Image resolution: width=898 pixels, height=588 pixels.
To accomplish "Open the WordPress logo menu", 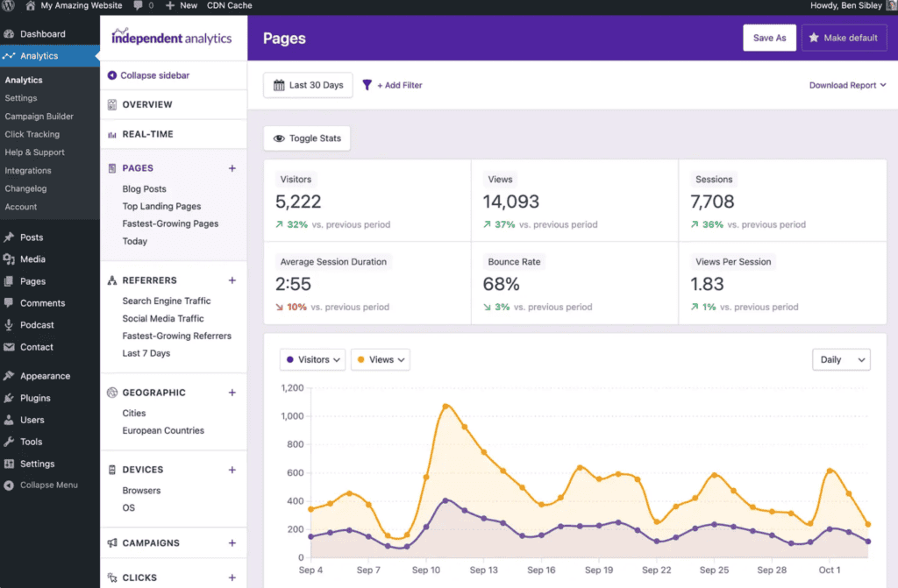I will click(x=10, y=6).
